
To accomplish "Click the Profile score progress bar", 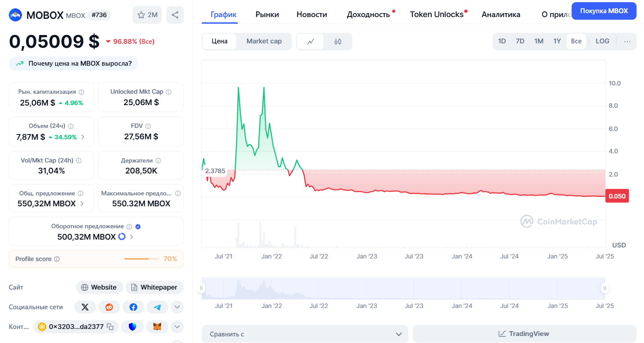I will [x=141, y=259].
